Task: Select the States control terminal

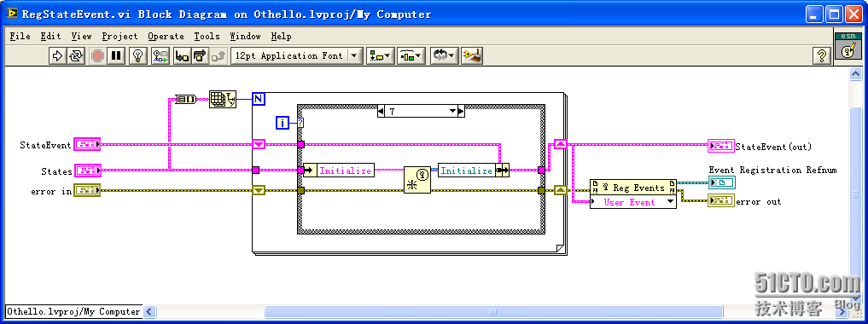Action: [87, 171]
